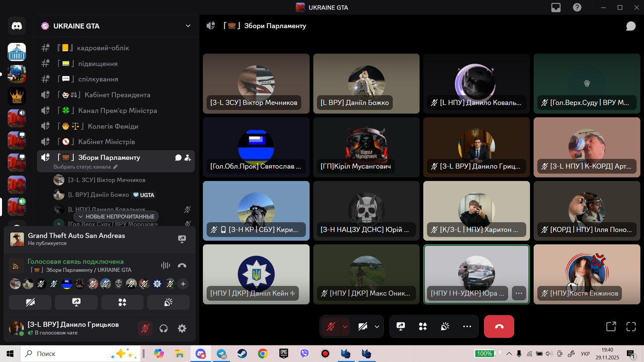The image size is (644, 362).
Task: Join the Кабінет Президента voice channel
Action: click(x=116, y=95)
